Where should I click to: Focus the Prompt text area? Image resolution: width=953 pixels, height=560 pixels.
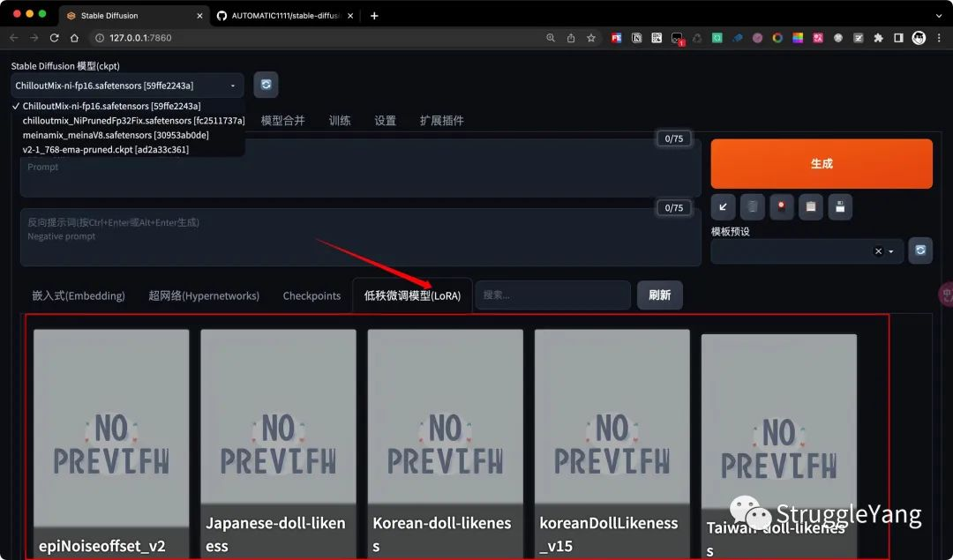[360, 169]
